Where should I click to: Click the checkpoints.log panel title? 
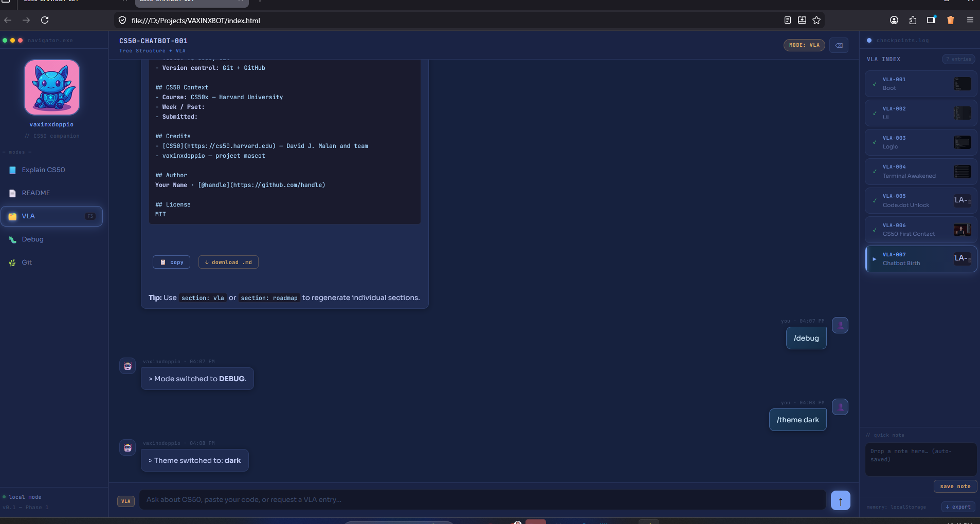pyautogui.click(x=902, y=40)
